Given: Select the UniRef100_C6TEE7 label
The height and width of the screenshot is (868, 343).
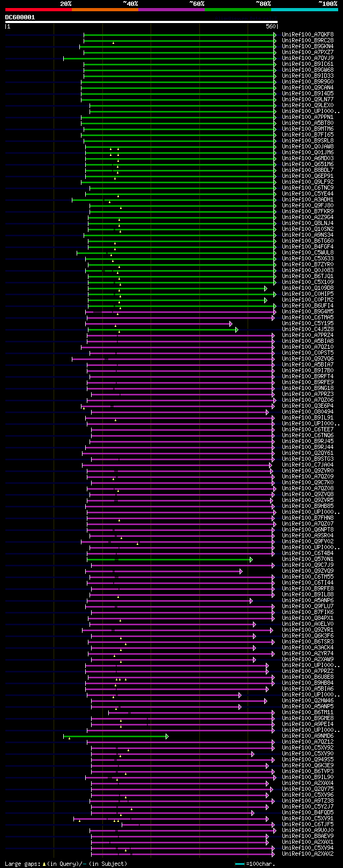Looking at the screenshot, I should [x=308, y=429].
